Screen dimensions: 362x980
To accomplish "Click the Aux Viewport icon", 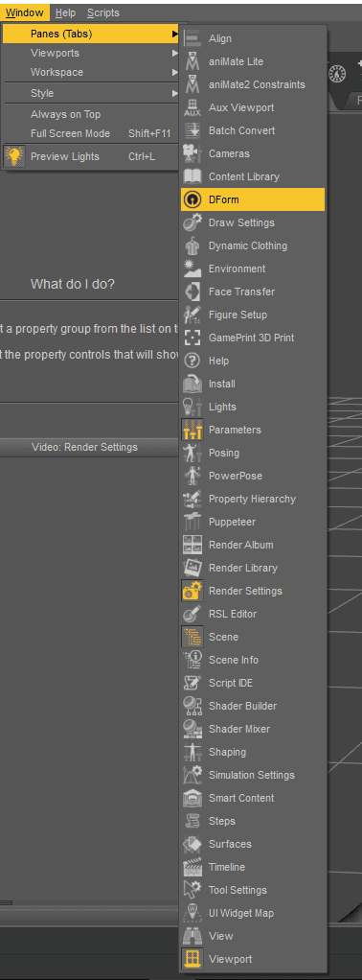I will [x=192, y=107].
